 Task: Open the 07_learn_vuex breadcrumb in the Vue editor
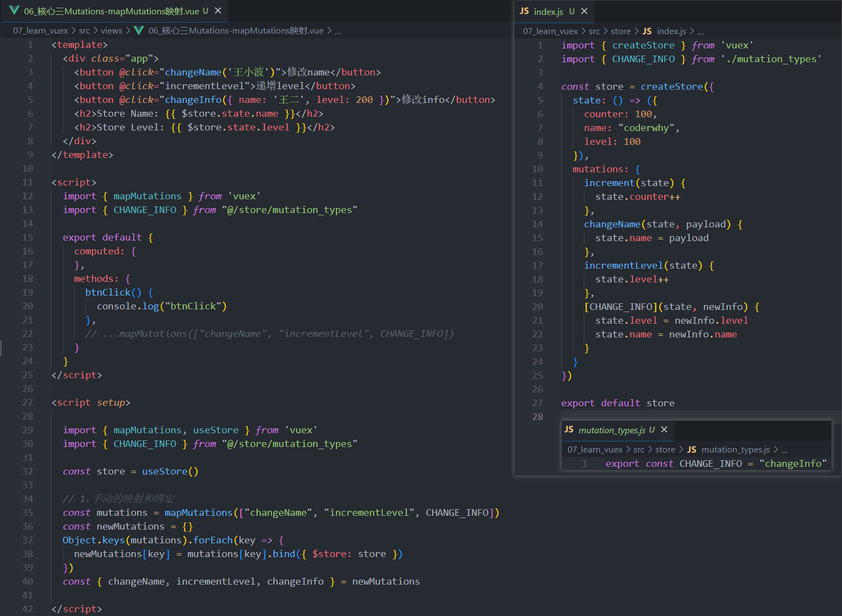pos(40,31)
